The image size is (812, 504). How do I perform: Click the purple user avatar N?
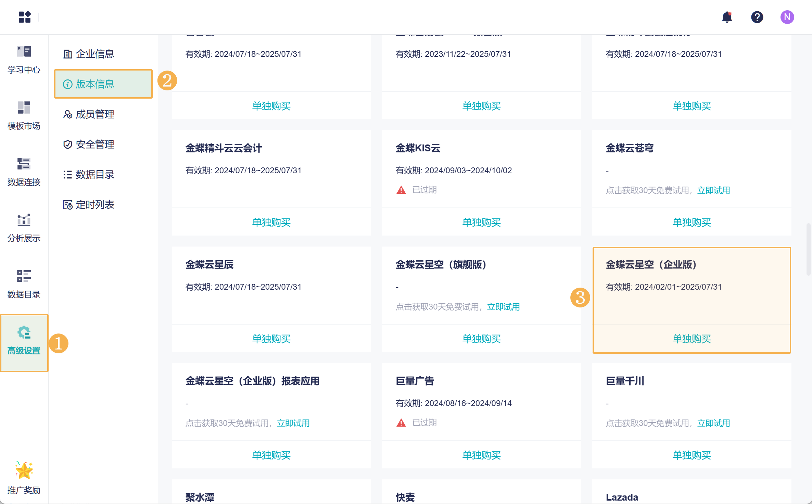click(x=787, y=17)
